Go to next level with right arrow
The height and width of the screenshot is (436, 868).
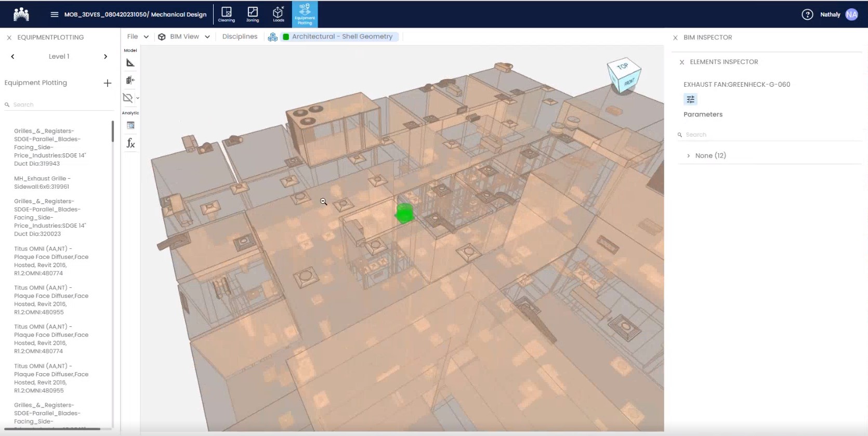click(106, 57)
